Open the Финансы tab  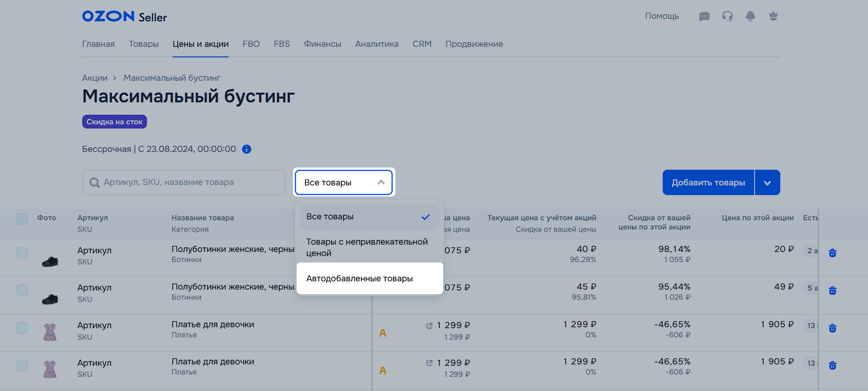coord(322,44)
